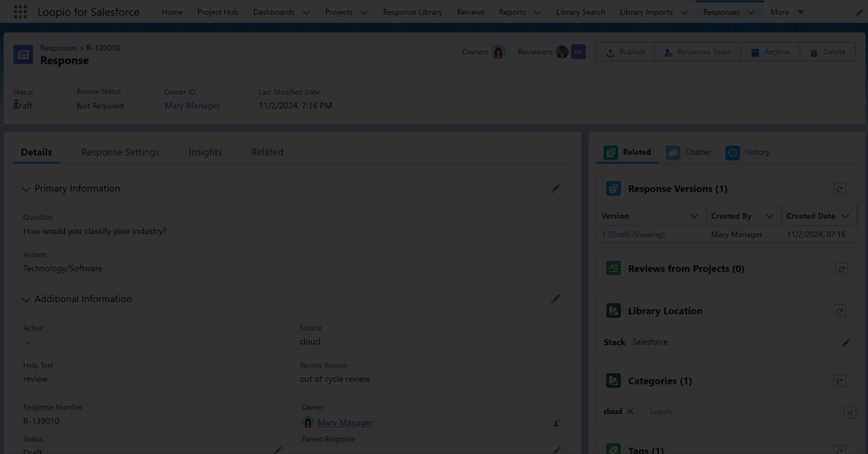Remove the cloud category tag

[x=630, y=411]
